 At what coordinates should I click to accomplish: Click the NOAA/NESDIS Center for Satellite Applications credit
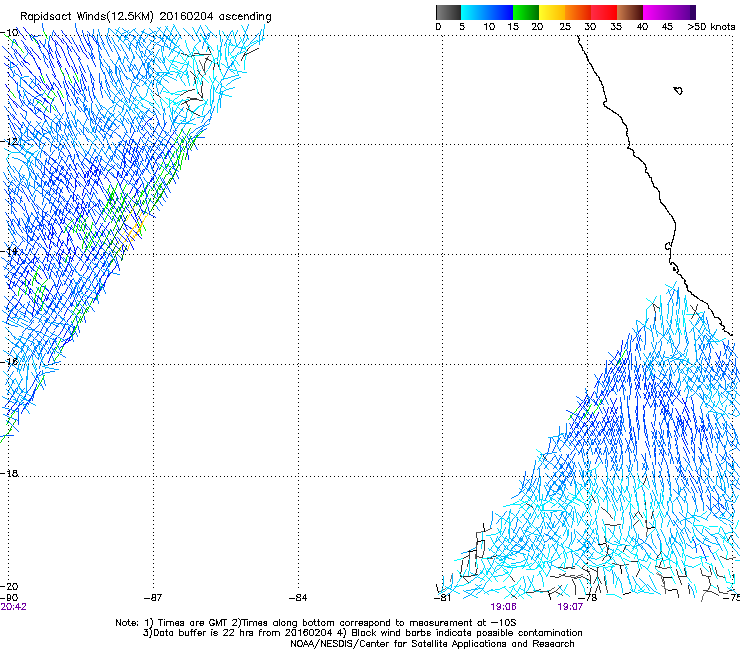(432, 644)
